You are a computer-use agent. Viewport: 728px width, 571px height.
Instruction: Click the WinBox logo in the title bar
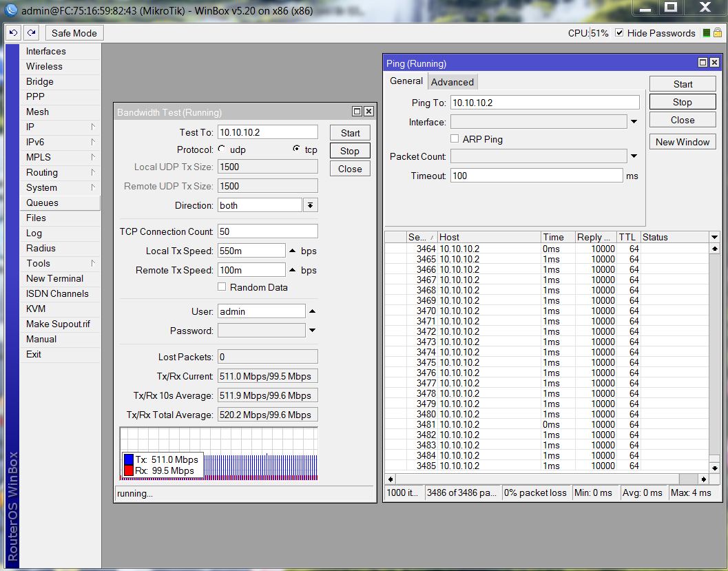pyautogui.click(x=10, y=10)
